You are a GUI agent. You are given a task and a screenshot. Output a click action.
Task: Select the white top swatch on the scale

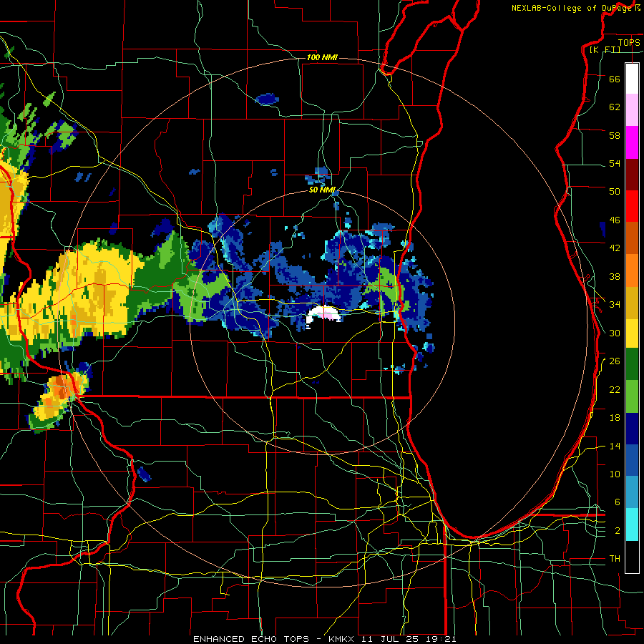632,79
